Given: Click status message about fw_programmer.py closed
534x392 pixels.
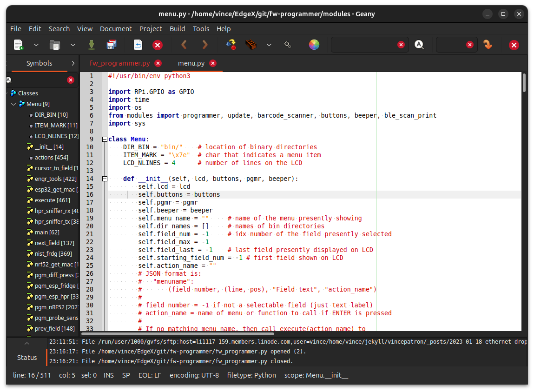Looking at the screenshot, I should pyautogui.click(x=171, y=361).
